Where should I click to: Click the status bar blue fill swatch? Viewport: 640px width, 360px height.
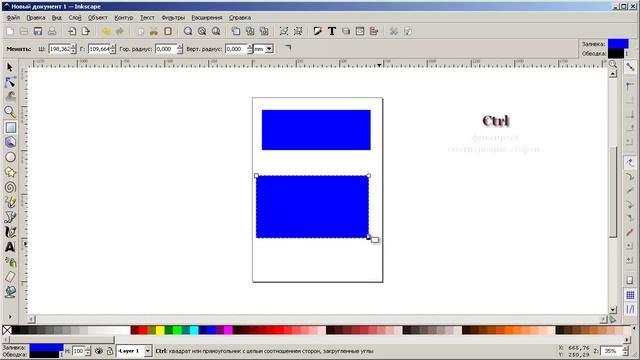coord(47,348)
